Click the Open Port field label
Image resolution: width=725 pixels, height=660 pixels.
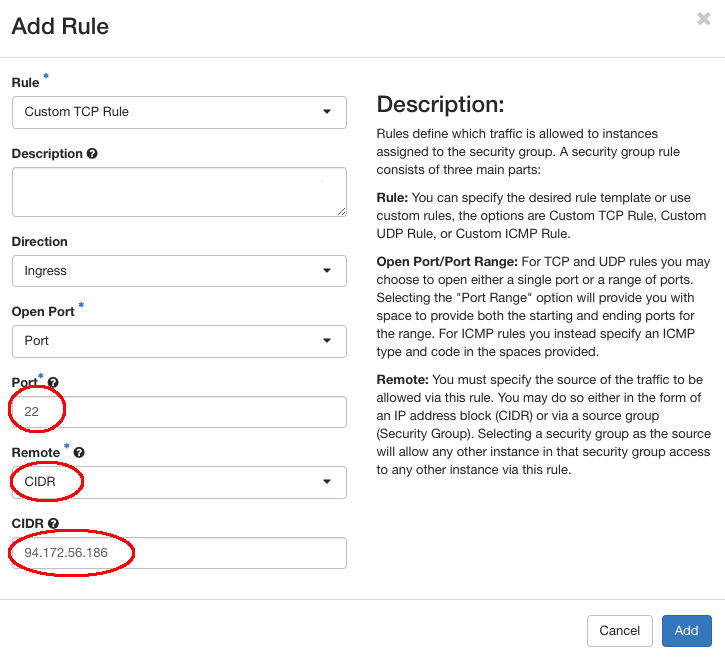[x=42, y=312]
